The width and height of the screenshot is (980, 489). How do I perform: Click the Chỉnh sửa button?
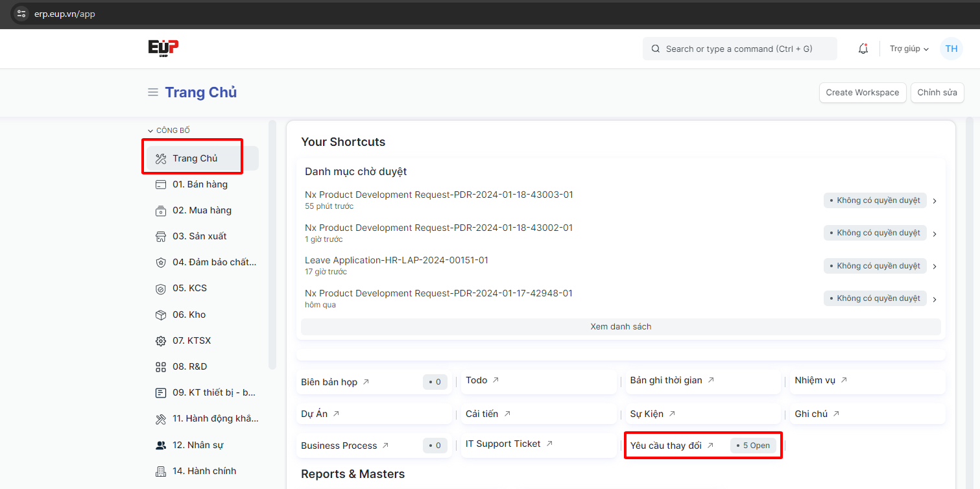tap(937, 92)
